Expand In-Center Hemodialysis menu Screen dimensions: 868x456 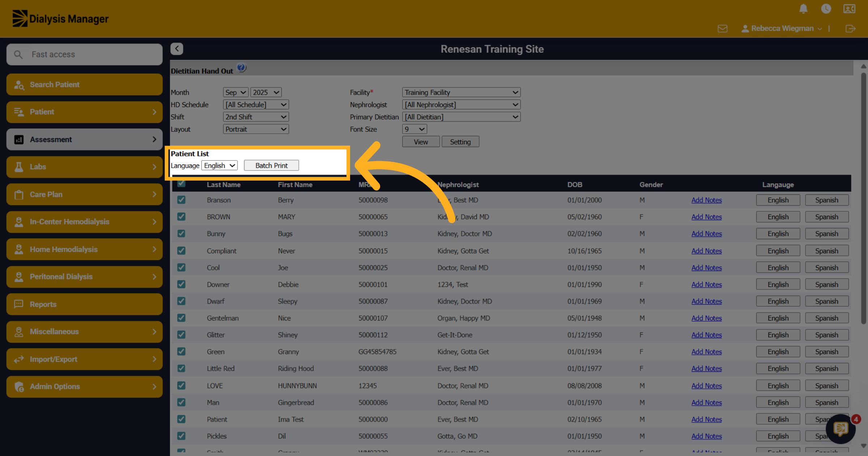(84, 222)
